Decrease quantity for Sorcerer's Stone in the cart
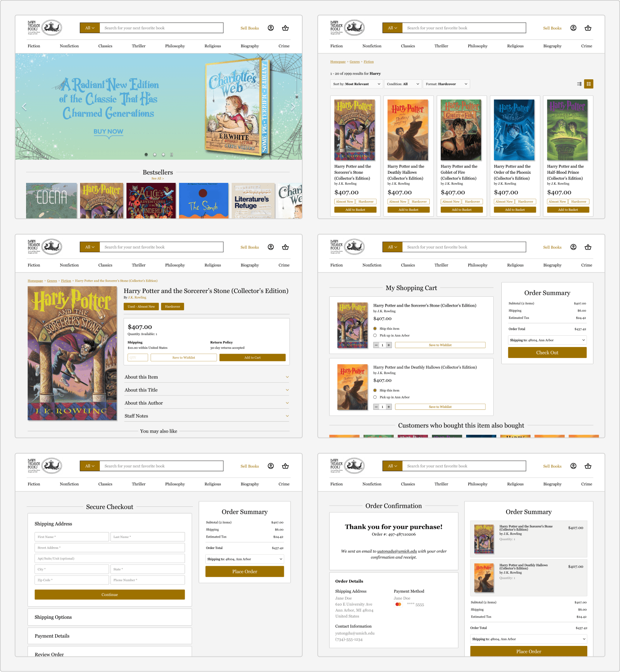Image resolution: width=620 pixels, height=672 pixels. (x=376, y=345)
